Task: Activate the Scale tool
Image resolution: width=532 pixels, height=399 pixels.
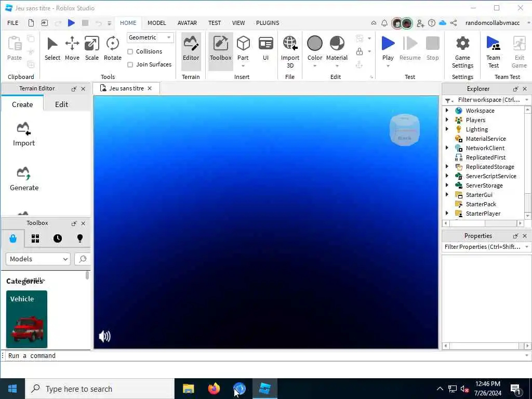Action: 91,49
